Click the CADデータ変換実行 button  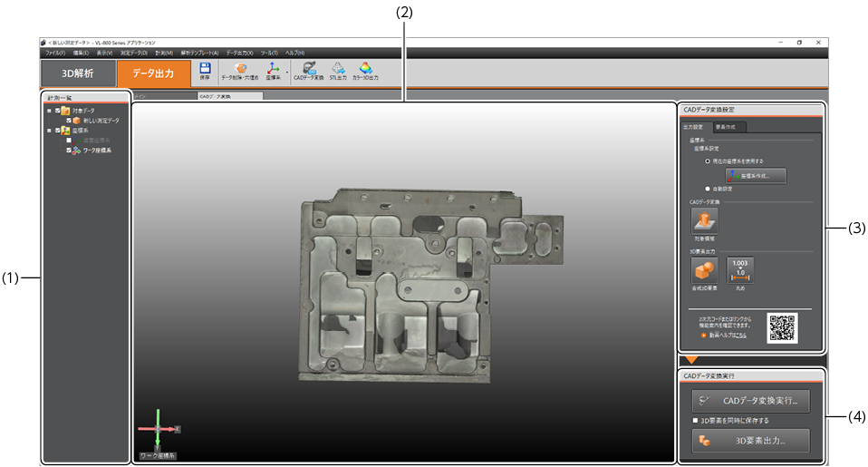coord(750,401)
